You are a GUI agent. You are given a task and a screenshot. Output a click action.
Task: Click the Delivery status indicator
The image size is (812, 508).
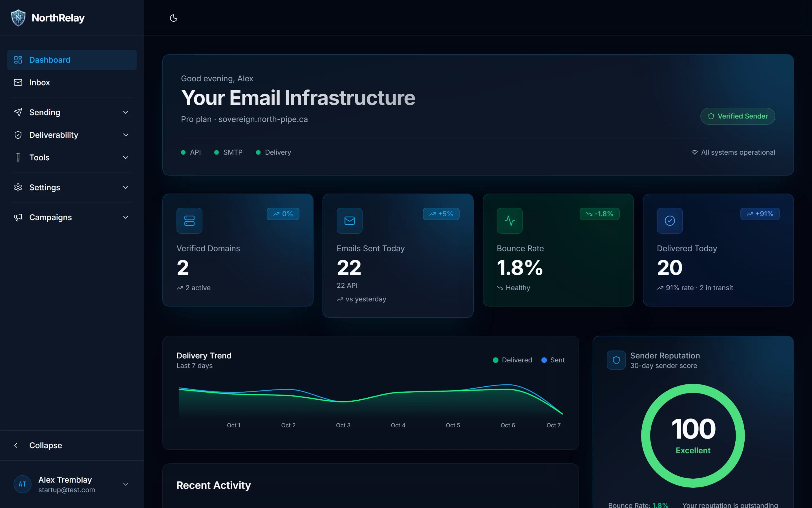click(273, 152)
